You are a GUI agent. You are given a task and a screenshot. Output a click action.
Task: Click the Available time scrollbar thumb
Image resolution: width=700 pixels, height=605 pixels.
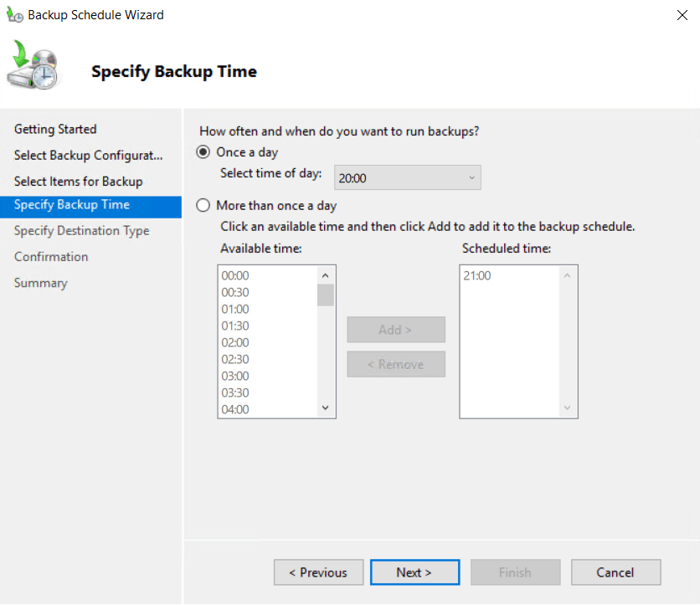(326, 295)
